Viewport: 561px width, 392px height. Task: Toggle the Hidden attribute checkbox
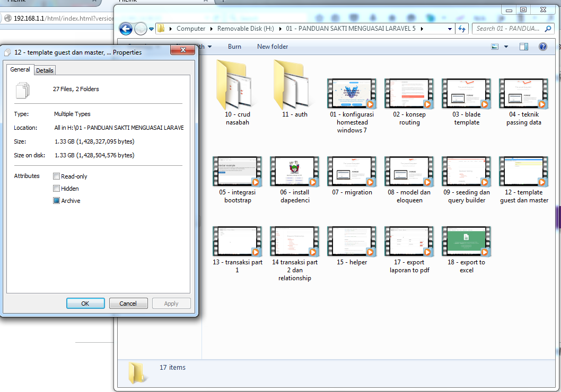click(x=56, y=188)
